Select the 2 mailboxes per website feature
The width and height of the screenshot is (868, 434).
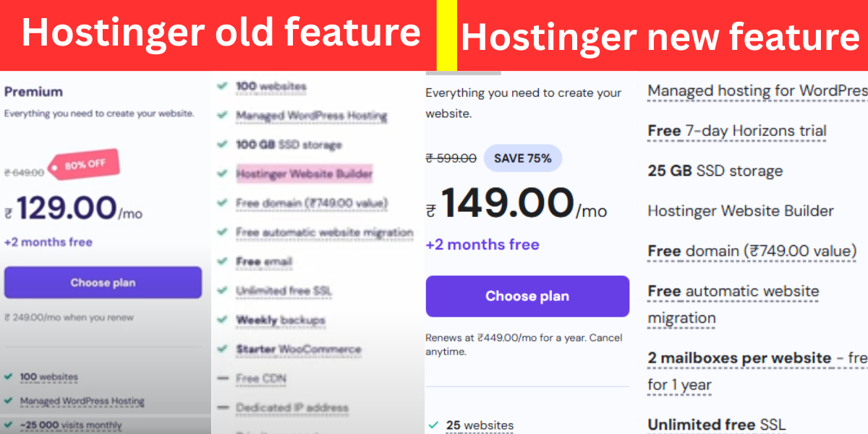pos(739,358)
